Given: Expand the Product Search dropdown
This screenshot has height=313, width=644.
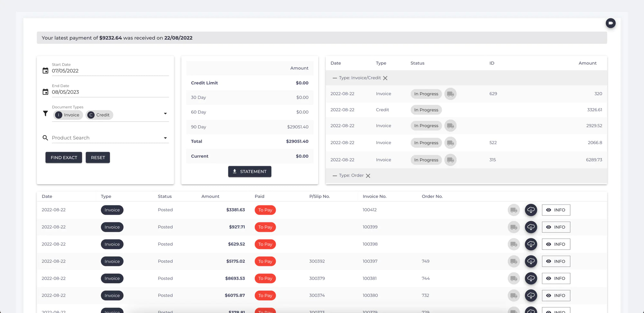Looking at the screenshot, I should click(165, 138).
